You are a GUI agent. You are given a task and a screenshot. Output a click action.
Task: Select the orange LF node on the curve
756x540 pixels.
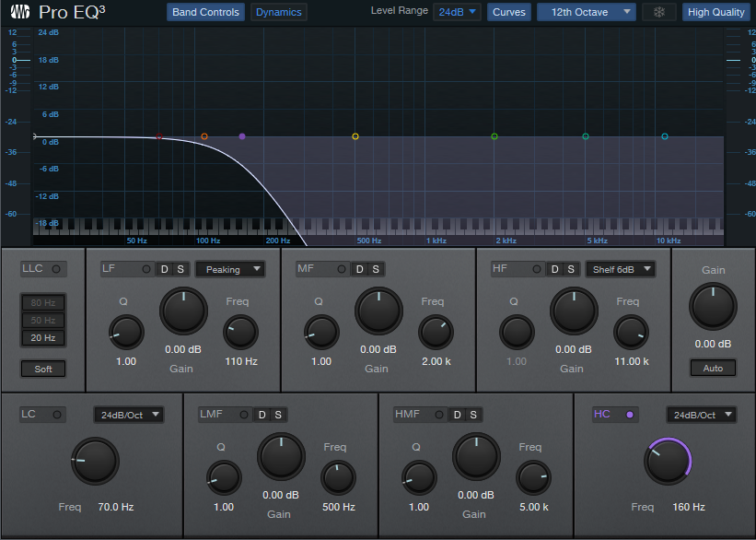tap(204, 137)
